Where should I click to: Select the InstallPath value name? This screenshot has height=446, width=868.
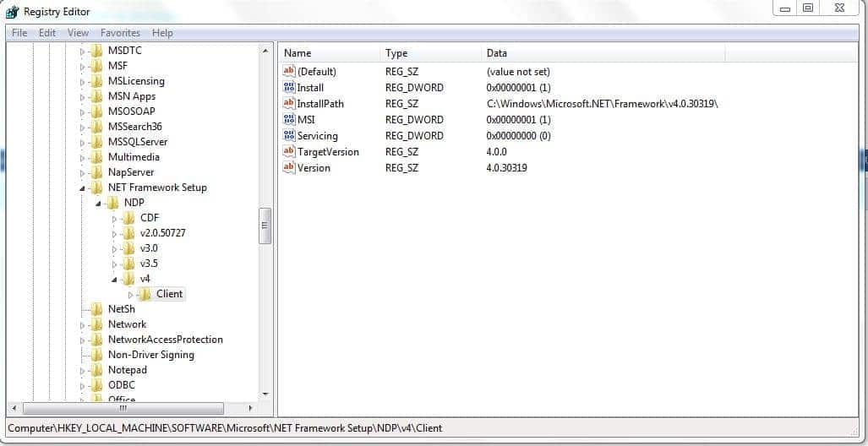click(320, 104)
